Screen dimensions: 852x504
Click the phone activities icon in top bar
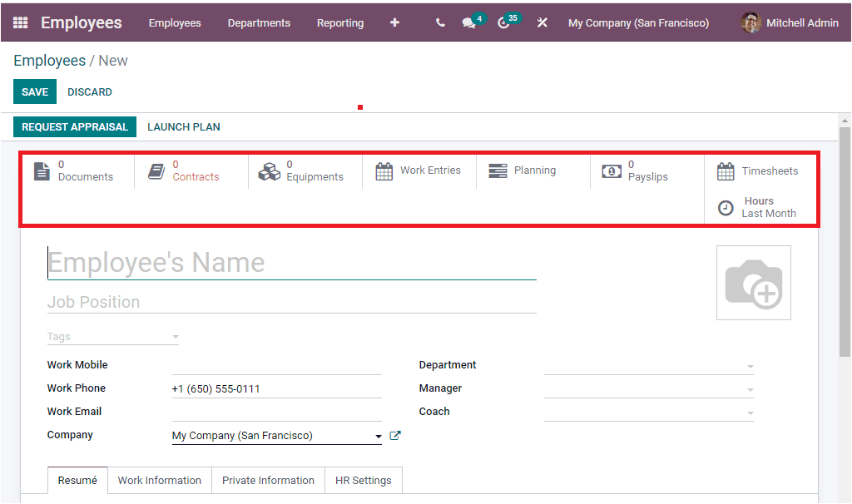pyautogui.click(x=439, y=22)
